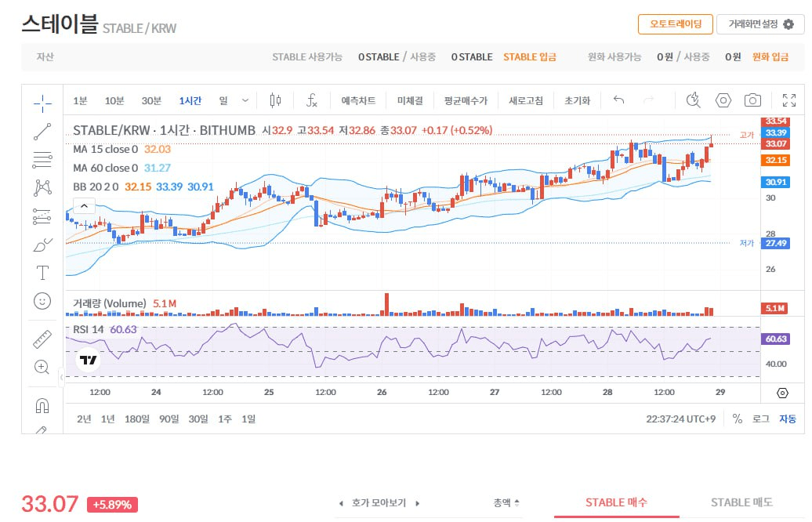Open the timeframe dropdown next to 일

tap(245, 100)
